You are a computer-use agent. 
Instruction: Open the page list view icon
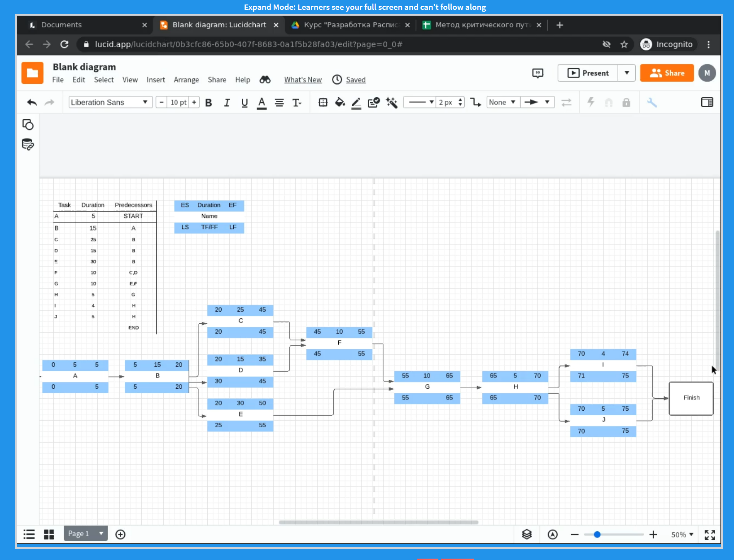pyautogui.click(x=29, y=534)
